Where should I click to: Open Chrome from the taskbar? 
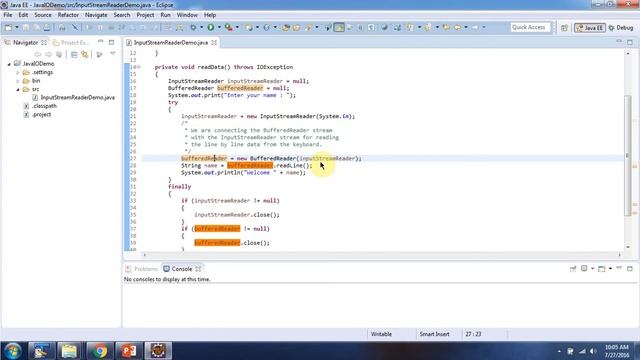coord(99,351)
